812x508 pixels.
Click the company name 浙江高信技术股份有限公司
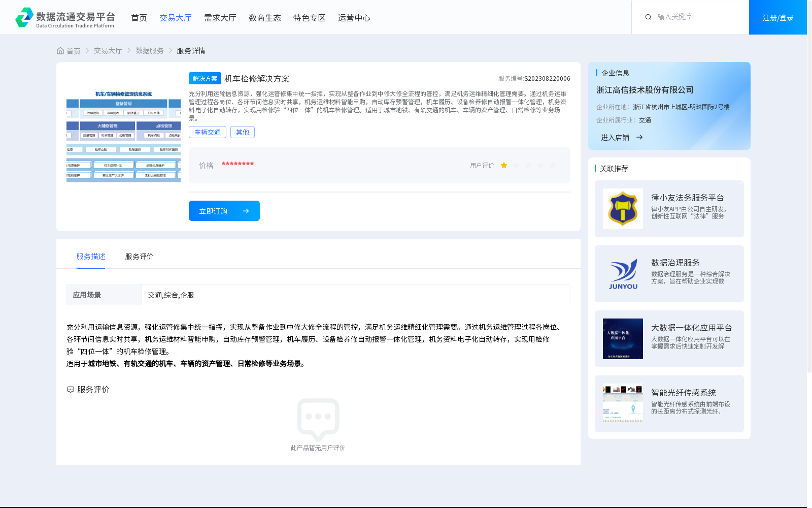click(645, 90)
